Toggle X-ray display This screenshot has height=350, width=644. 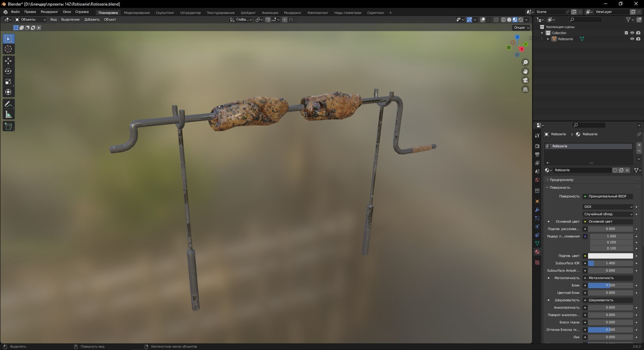coord(496,20)
